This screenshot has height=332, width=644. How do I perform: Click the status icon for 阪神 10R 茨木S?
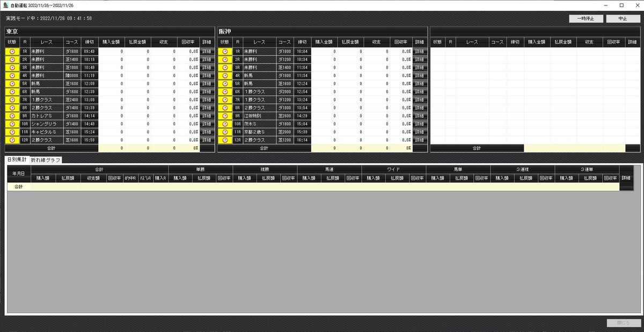224,124
